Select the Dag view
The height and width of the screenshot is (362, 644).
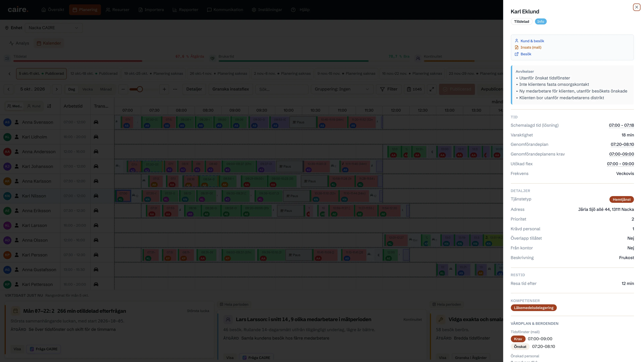tap(71, 89)
